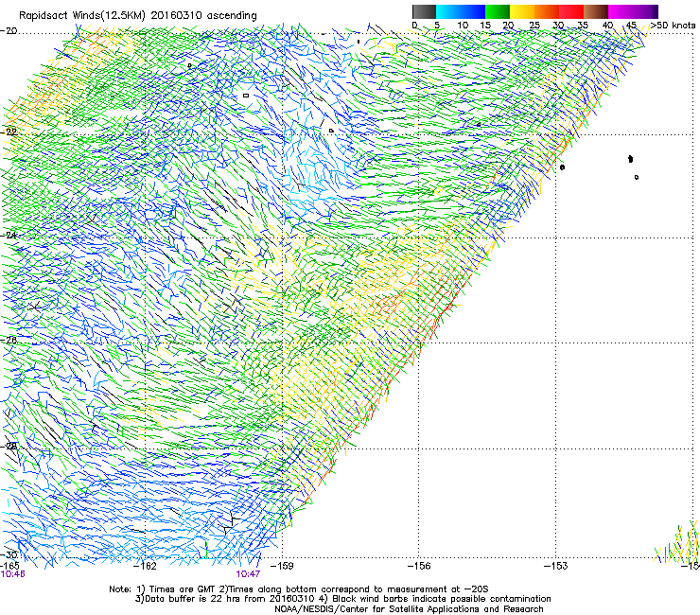Click the -156 longitude label
700x615 pixels.
419,566
